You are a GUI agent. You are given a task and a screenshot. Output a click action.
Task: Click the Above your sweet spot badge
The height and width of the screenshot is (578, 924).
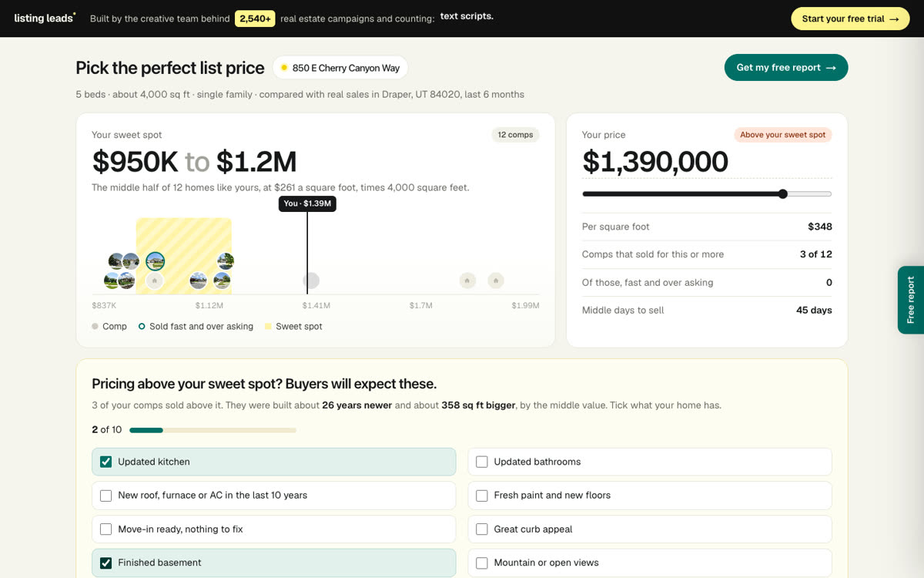point(782,135)
